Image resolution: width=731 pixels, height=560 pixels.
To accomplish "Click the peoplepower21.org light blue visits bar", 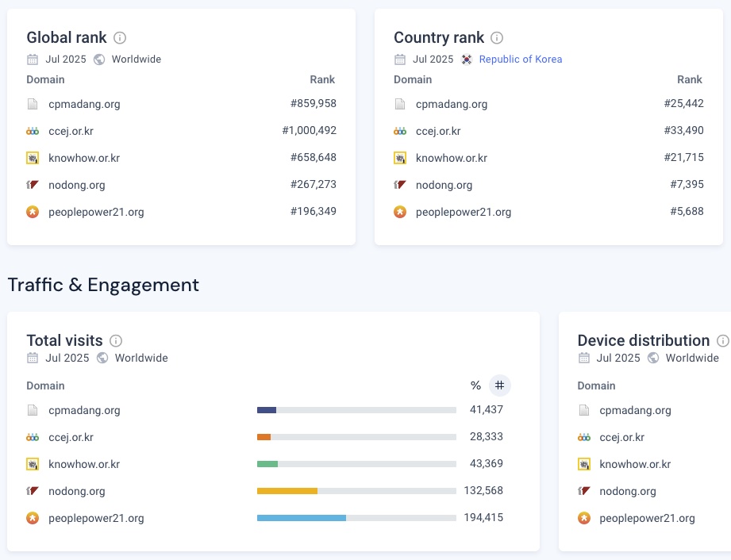I will 301,518.
